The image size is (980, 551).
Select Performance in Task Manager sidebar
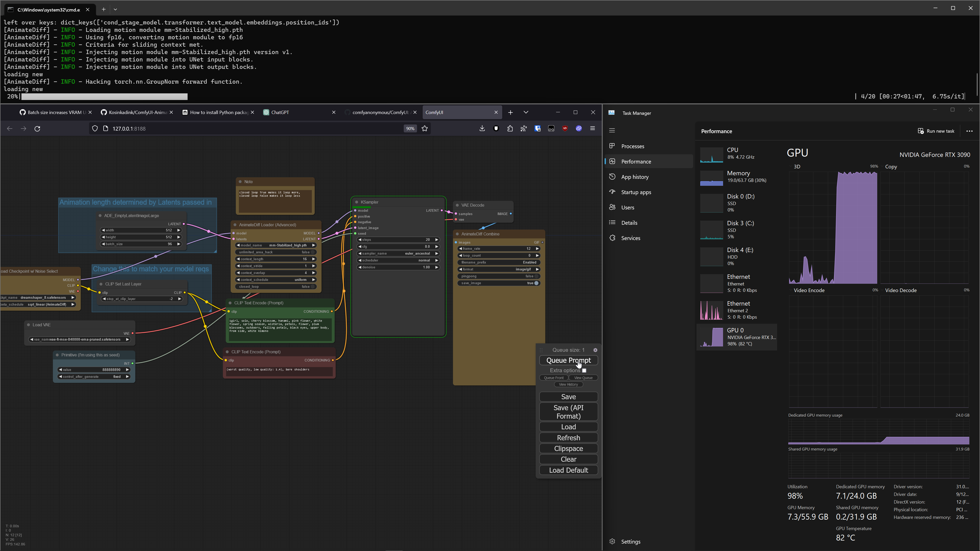(x=636, y=161)
